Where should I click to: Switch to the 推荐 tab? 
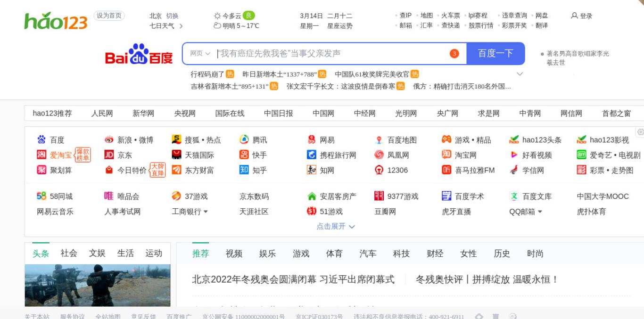coord(200,254)
